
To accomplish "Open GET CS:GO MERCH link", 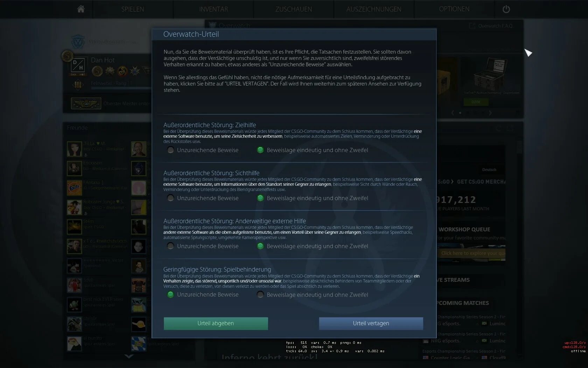I will [481, 182].
